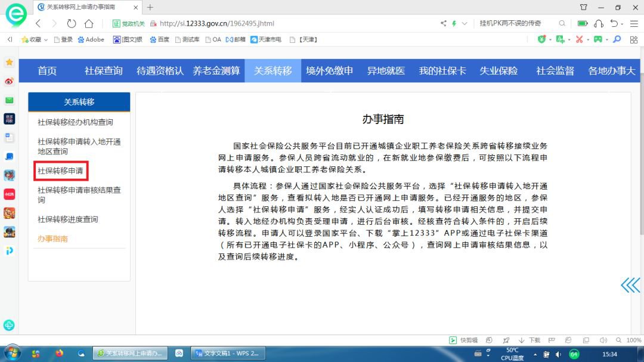Expand the 收藏 favorites dropdown
This screenshot has width=644, height=362.
click(45, 40)
